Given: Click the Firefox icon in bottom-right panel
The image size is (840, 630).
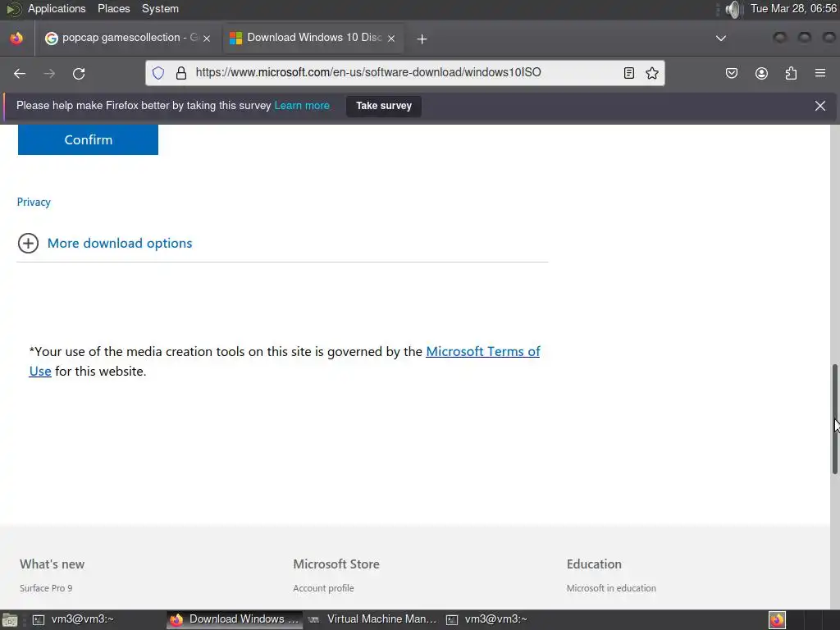Looking at the screenshot, I should click(778, 620).
